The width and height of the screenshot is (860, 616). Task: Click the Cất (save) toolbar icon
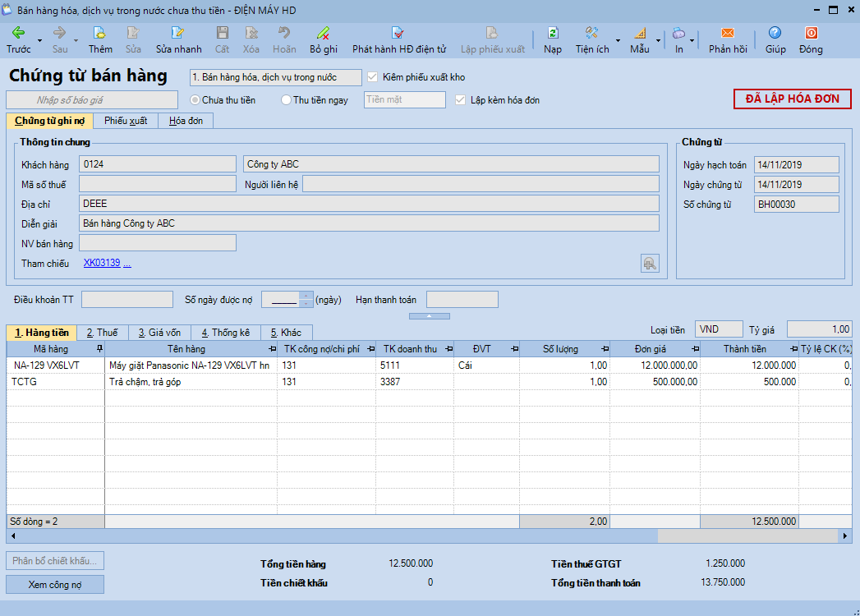tap(222, 33)
